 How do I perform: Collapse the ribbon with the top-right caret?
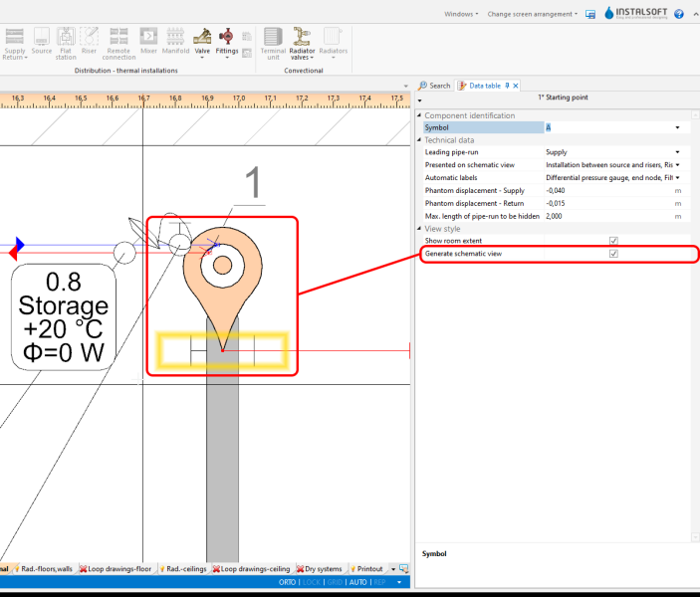pos(696,14)
